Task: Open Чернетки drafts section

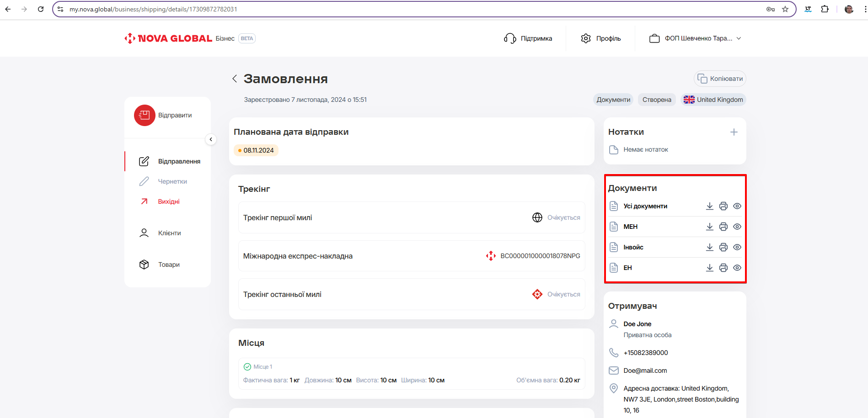Action: click(x=172, y=181)
